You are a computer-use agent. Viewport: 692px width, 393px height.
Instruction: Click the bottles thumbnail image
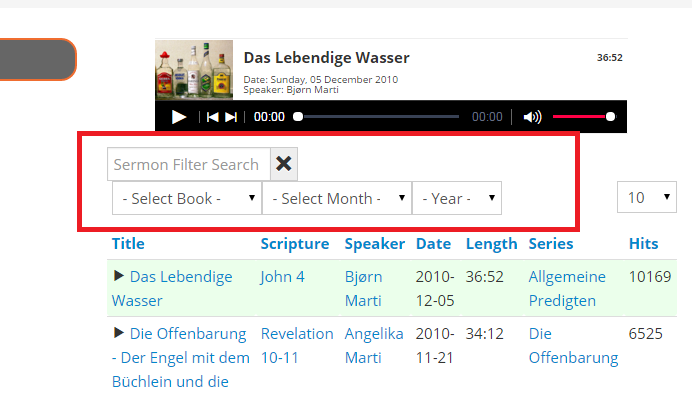pos(194,70)
